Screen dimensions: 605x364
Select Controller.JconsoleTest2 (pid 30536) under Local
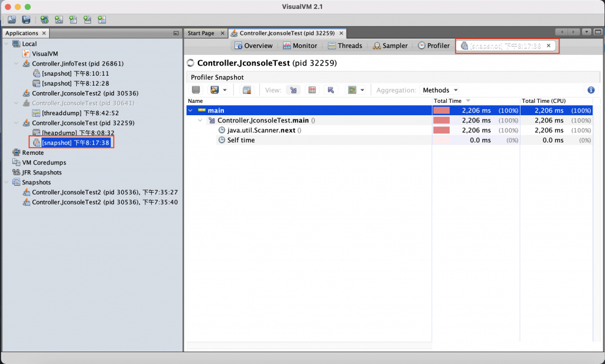point(85,93)
